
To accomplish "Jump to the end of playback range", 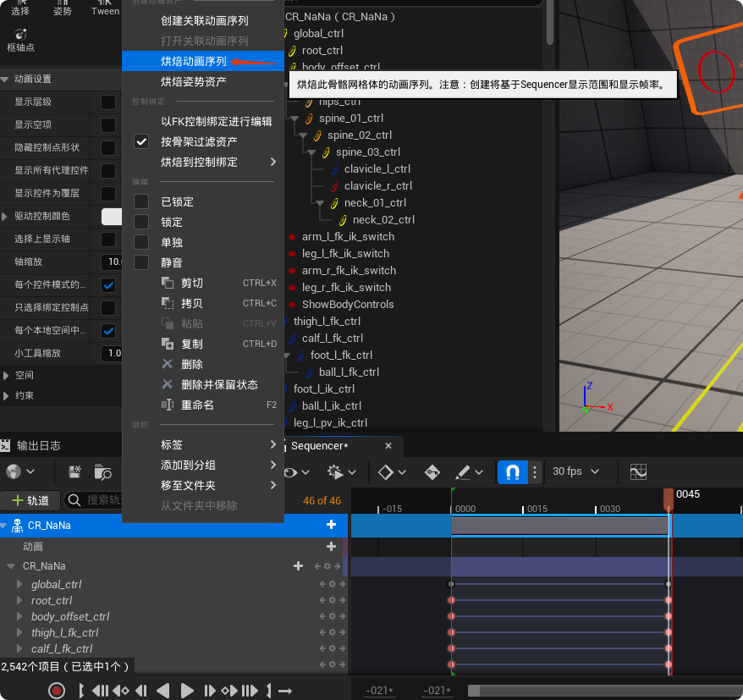I will coord(250,691).
